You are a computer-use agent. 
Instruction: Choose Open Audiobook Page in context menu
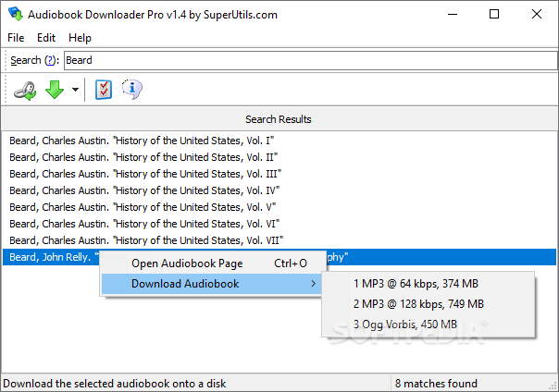[213, 263]
